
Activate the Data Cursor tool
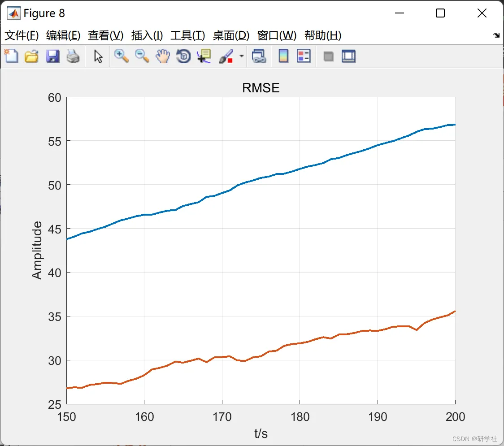(204, 56)
